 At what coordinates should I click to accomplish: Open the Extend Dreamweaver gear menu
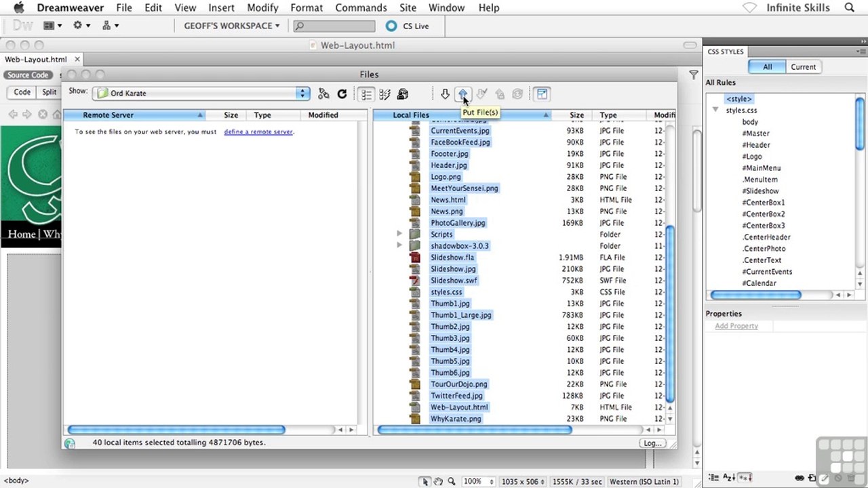point(81,26)
